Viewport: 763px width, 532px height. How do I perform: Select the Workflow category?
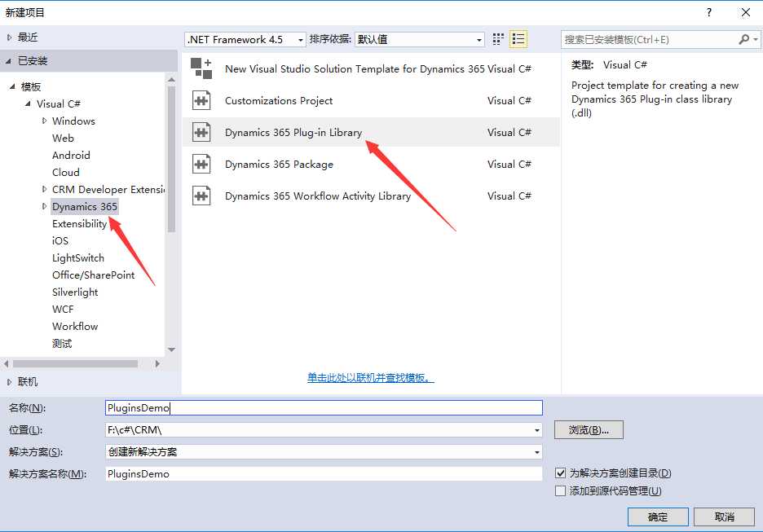[x=75, y=327]
